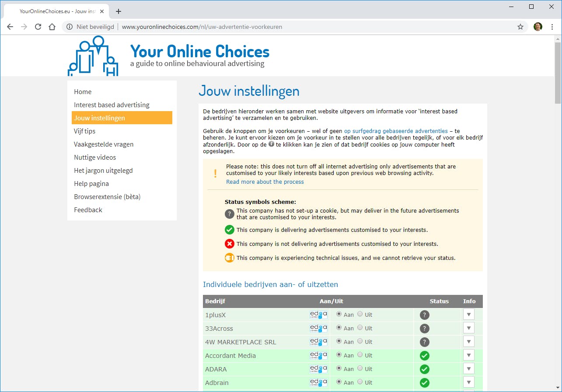This screenshot has width=562, height=392.
Task: Click the status icon for 4W MARKETPLACE SRL
Action: [x=424, y=342]
